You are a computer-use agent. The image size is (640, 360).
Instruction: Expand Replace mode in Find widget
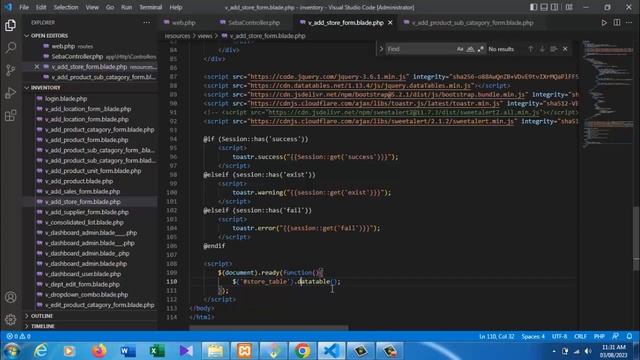(x=381, y=49)
